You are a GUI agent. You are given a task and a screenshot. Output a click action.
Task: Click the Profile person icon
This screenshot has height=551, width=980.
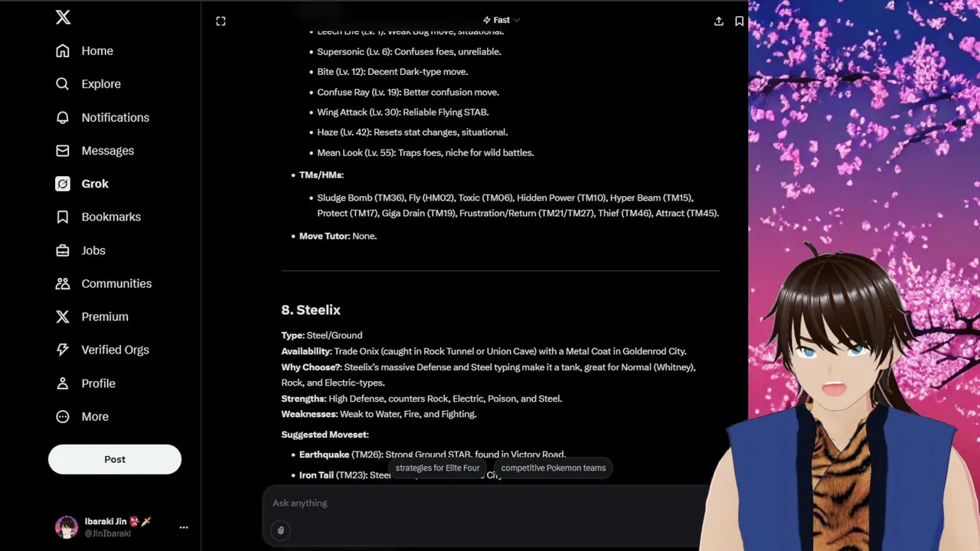click(x=63, y=383)
